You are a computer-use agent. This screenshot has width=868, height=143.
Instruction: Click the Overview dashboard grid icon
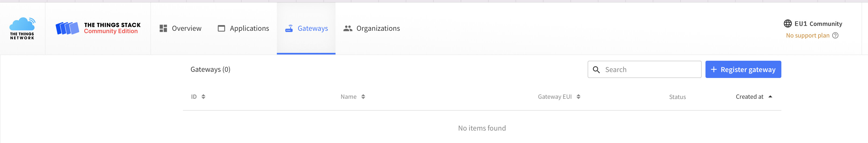pyautogui.click(x=163, y=28)
